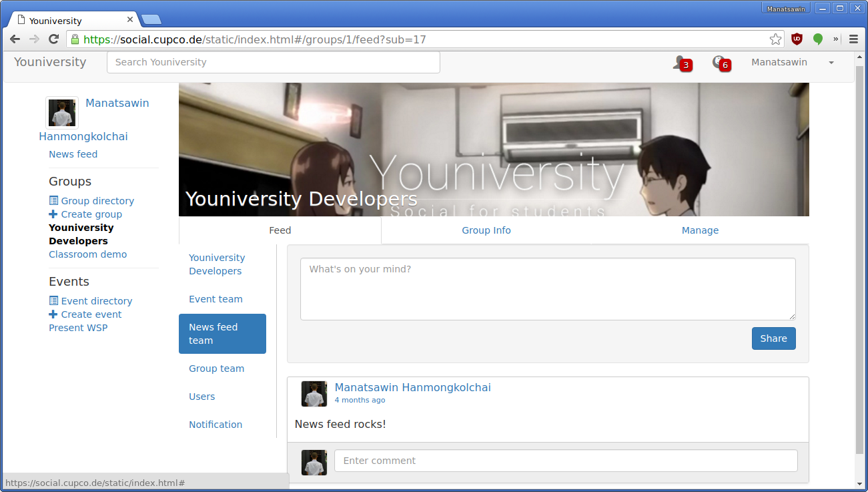
Task: Open the Create event link
Action: pos(91,314)
